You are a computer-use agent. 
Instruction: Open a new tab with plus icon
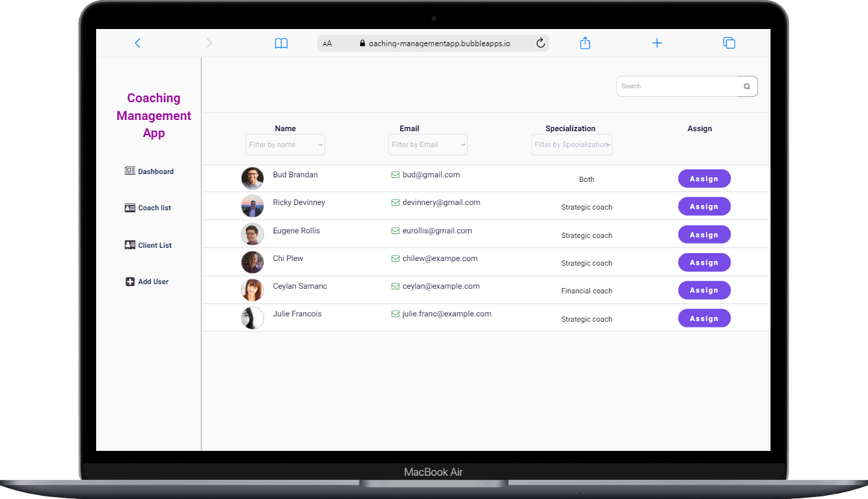(x=657, y=43)
